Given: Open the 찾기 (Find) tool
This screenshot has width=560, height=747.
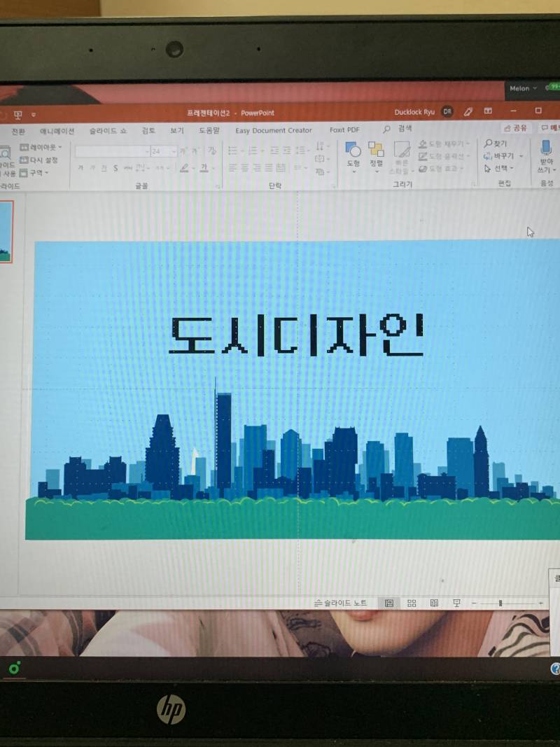Looking at the screenshot, I should pyautogui.click(x=499, y=141).
